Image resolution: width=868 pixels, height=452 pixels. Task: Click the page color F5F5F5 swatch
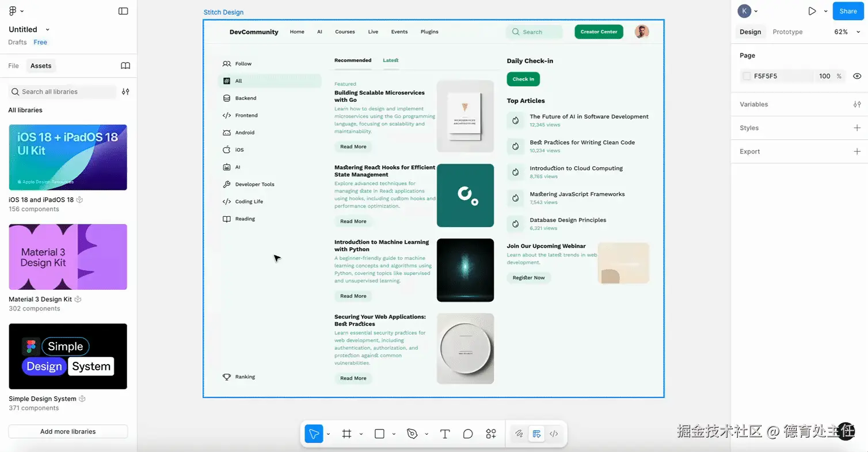pos(747,76)
